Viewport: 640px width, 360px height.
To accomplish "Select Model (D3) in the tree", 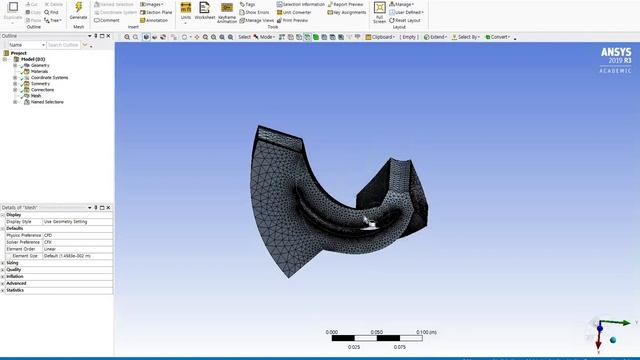I will click(x=33, y=59).
